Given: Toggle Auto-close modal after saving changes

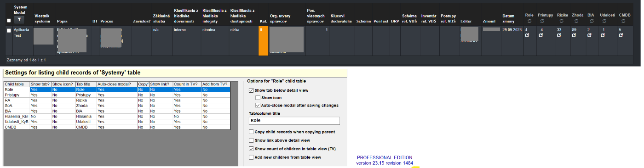Looking at the screenshot, I should coord(258,105).
